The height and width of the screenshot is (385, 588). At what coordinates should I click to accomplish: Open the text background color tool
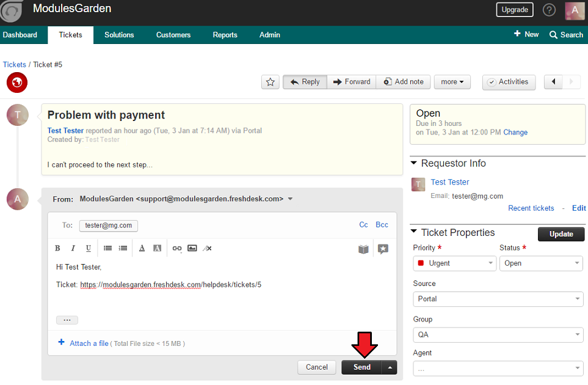click(x=157, y=248)
